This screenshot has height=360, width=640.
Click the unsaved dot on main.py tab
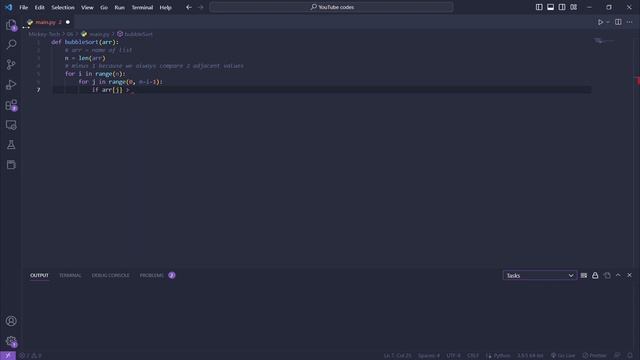point(68,22)
